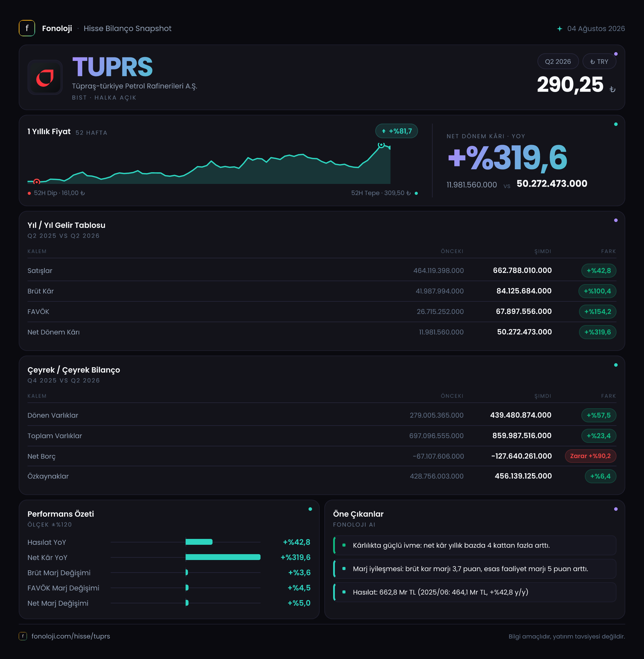Image resolution: width=644 pixels, height=659 pixels.
Task: Click the company name Tüpraş-türkiye Petrol Rafinerileri A.Ş.
Action: 135,86
